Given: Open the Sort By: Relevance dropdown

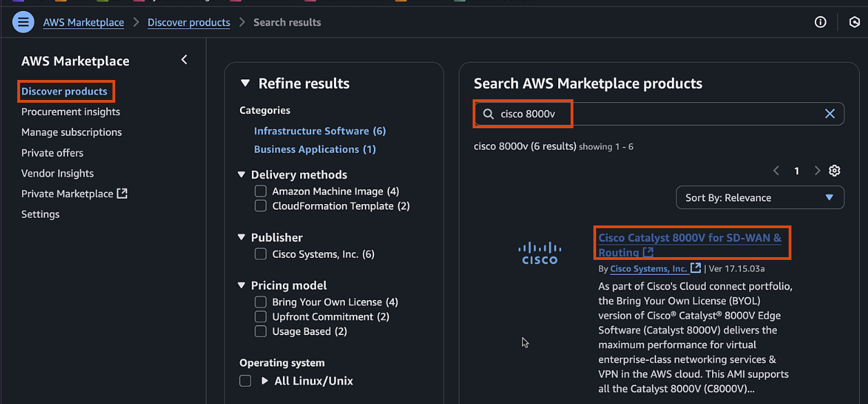Looking at the screenshot, I should (x=760, y=197).
